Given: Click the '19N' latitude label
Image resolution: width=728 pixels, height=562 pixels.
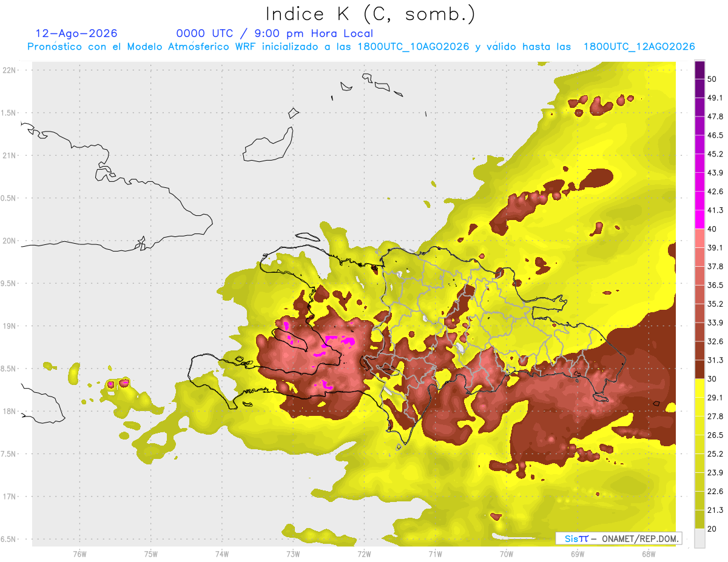Looking at the screenshot, I should (x=9, y=326).
